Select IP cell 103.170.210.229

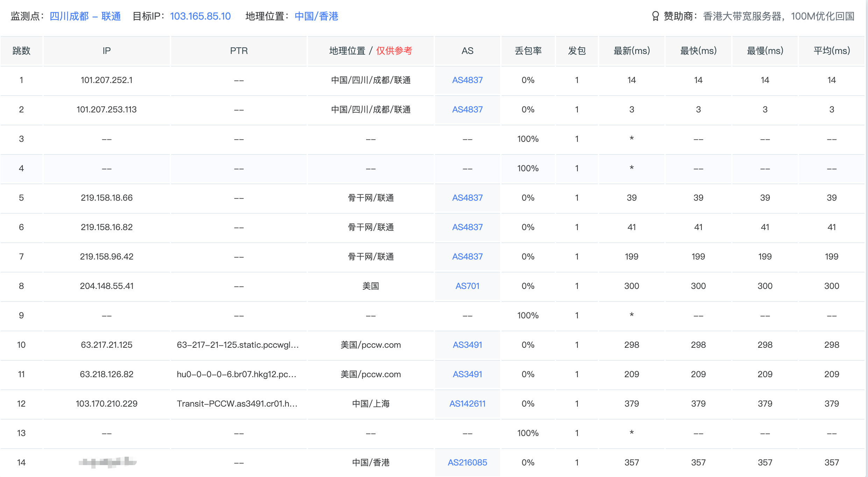(107, 404)
